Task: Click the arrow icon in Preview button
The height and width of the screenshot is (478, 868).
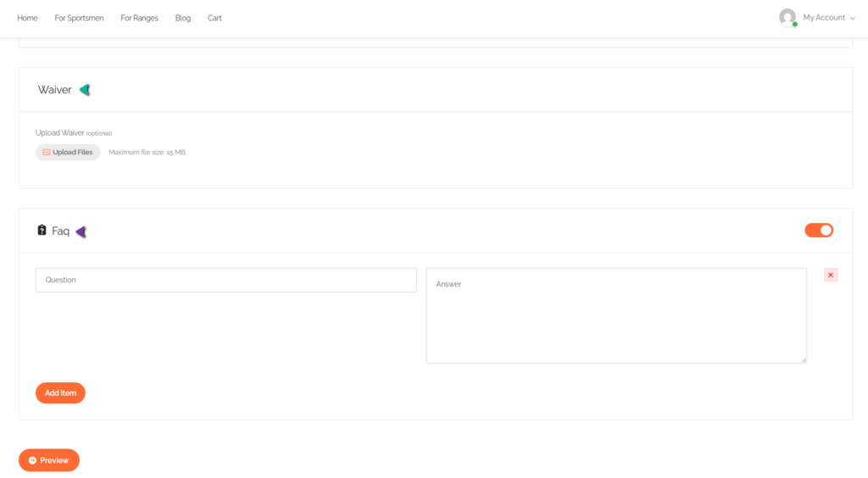Action: (x=33, y=460)
